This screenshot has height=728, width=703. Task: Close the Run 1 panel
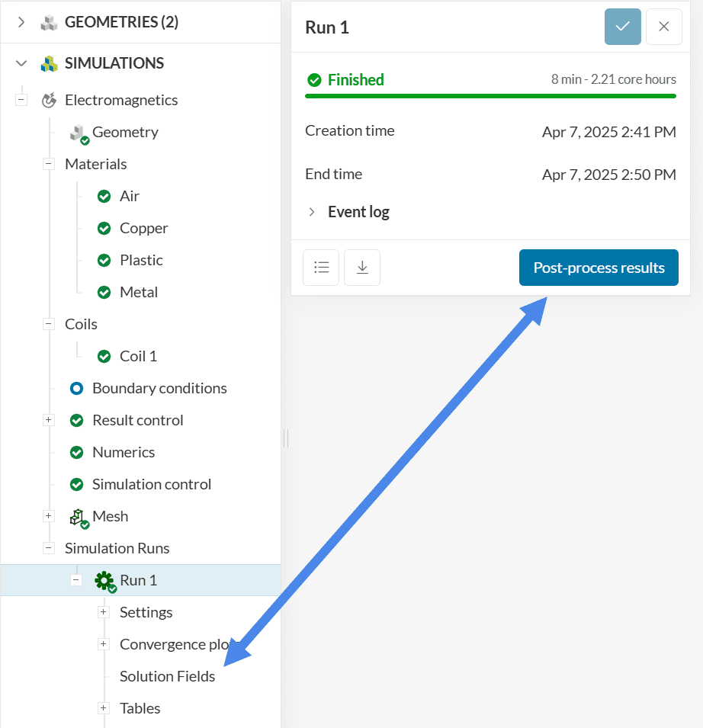click(x=663, y=27)
